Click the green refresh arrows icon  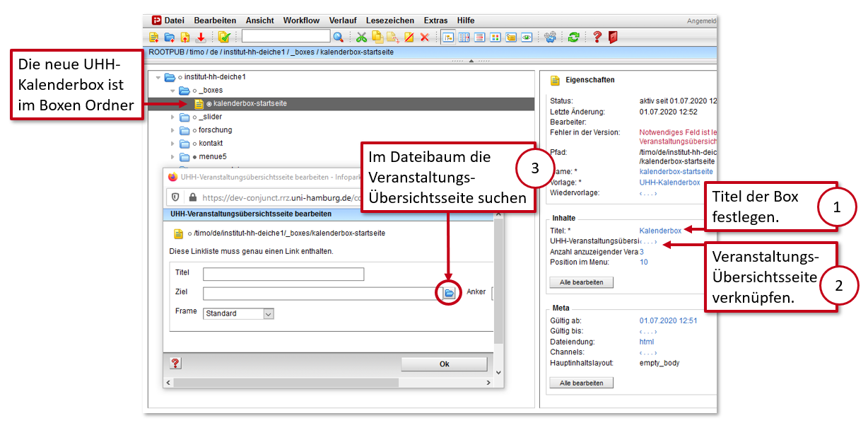[573, 37]
